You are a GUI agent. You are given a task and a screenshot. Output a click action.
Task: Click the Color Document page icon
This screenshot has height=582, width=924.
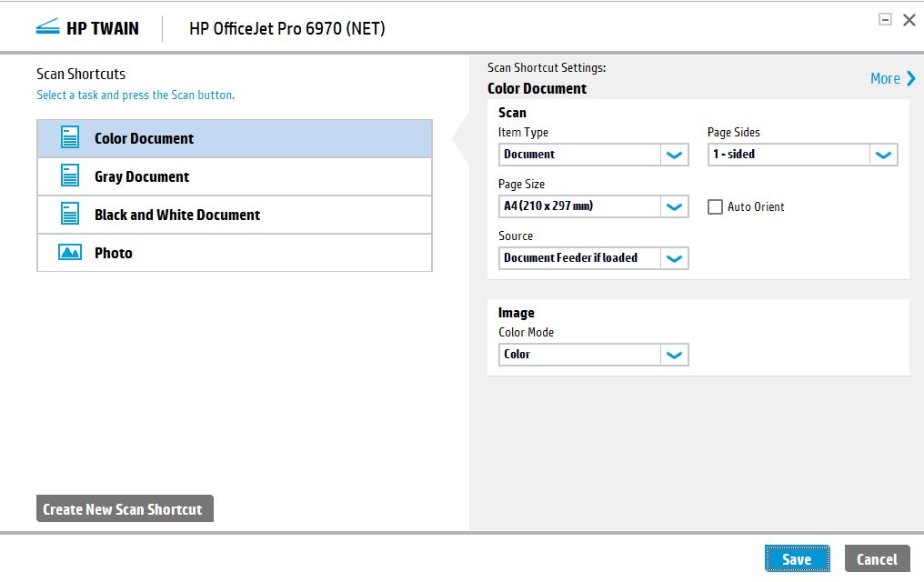click(x=70, y=138)
